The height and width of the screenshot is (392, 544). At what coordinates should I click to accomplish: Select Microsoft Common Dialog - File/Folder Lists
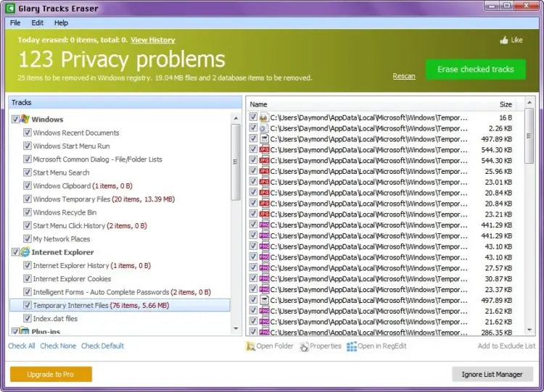[x=97, y=159]
